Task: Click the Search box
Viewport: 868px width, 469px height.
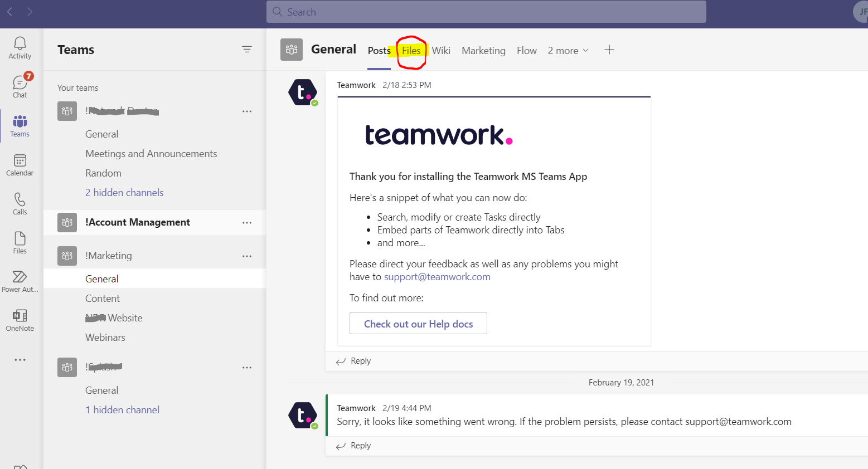Action: click(x=486, y=12)
